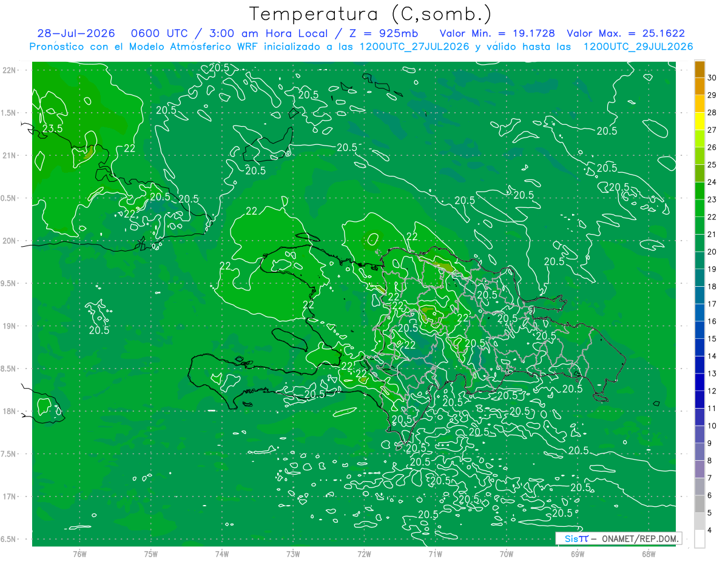Click the "73W" longitude axis label
Image resolution: width=728 pixels, height=562 pixels.
[x=293, y=554]
